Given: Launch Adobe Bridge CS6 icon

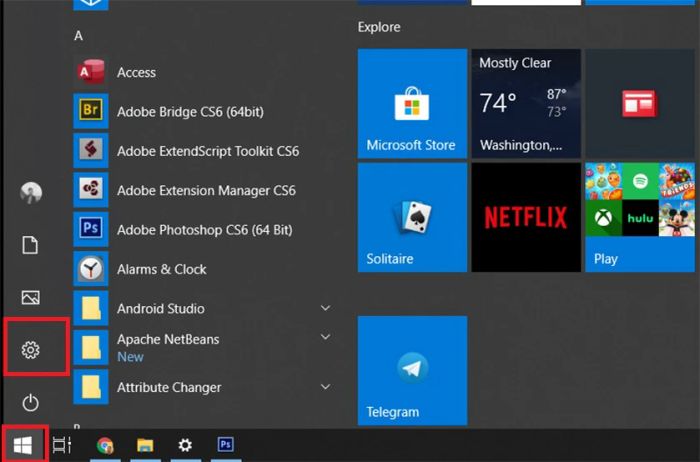Looking at the screenshot, I should coord(91,111).
